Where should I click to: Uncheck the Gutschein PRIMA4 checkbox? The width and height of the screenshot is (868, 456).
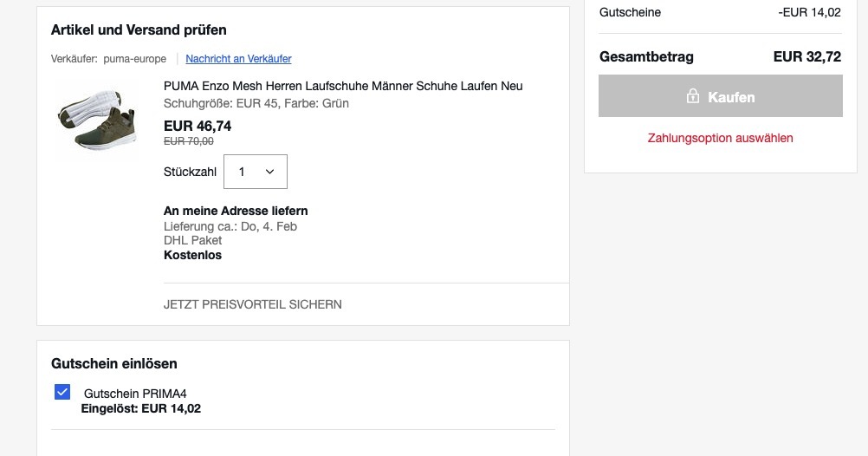click(62, 393)
